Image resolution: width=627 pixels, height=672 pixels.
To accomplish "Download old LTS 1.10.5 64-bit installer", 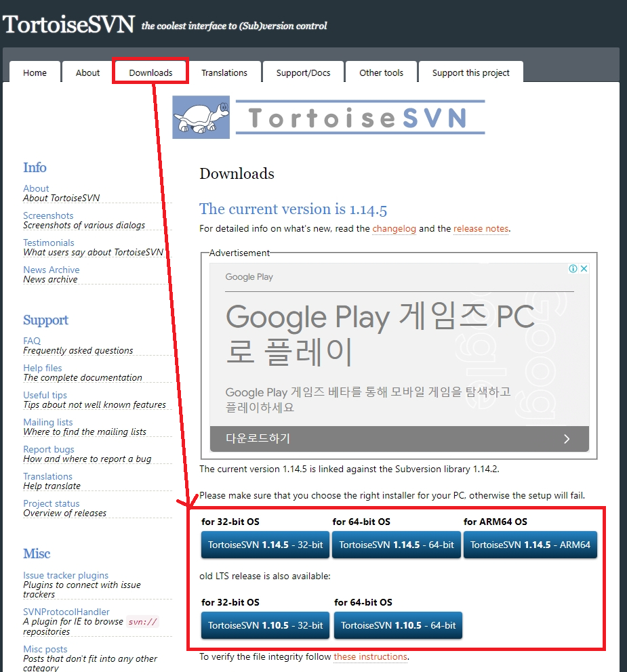I will 398,625.
